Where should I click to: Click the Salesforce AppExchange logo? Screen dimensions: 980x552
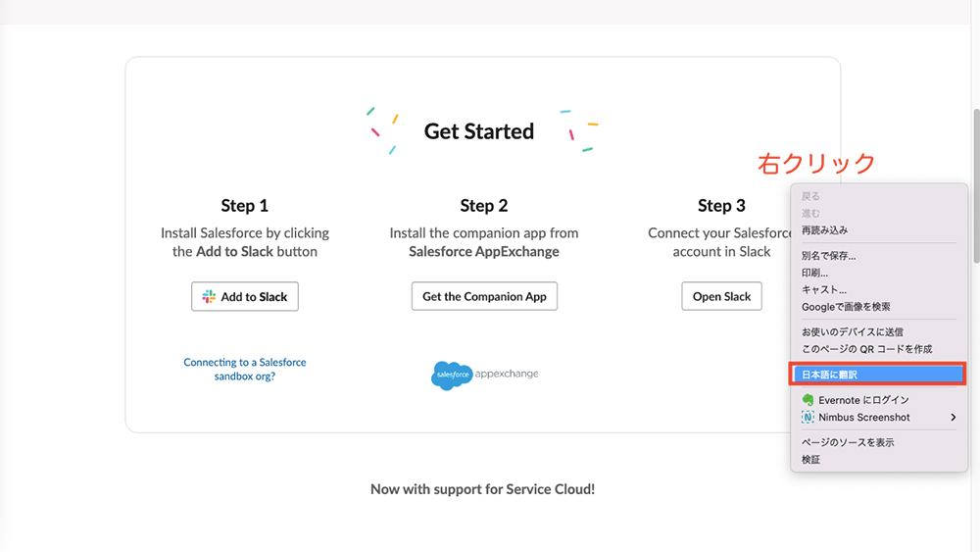point(484,376)
